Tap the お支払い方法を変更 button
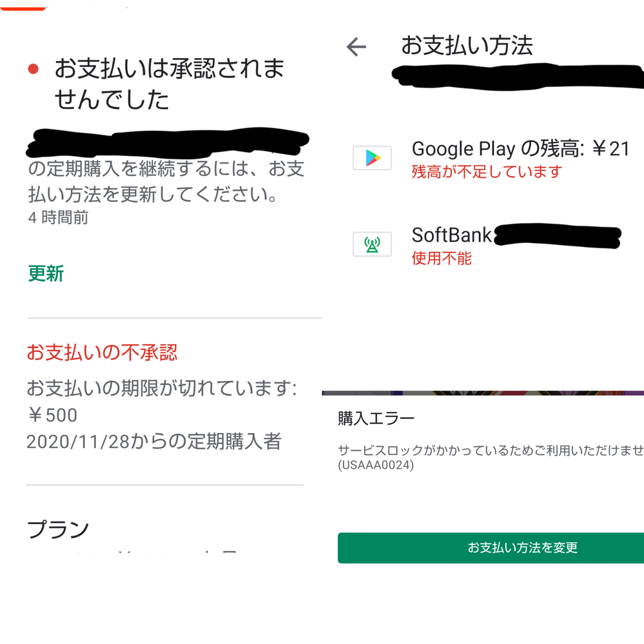This screenshot has height=644, width=644. [491, 547]
